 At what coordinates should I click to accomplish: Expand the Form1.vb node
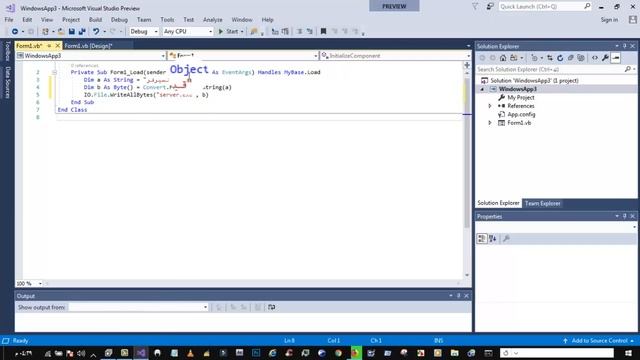[490, 123]
